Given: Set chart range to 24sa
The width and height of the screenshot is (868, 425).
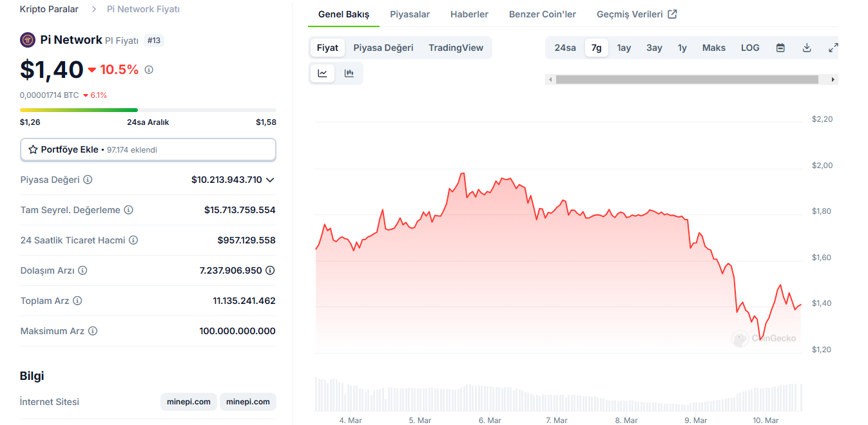Looking at the screenshot, I should pos(565,48).
